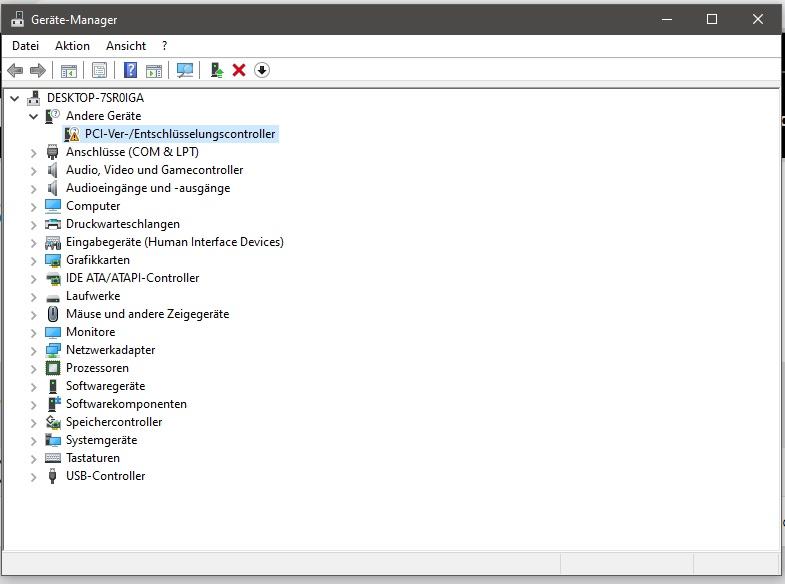Image resolution: width=785 pixels, height=584 pixels.
Task: Click the Disable device down-arrow icon
Action: (x=261, y=70)
